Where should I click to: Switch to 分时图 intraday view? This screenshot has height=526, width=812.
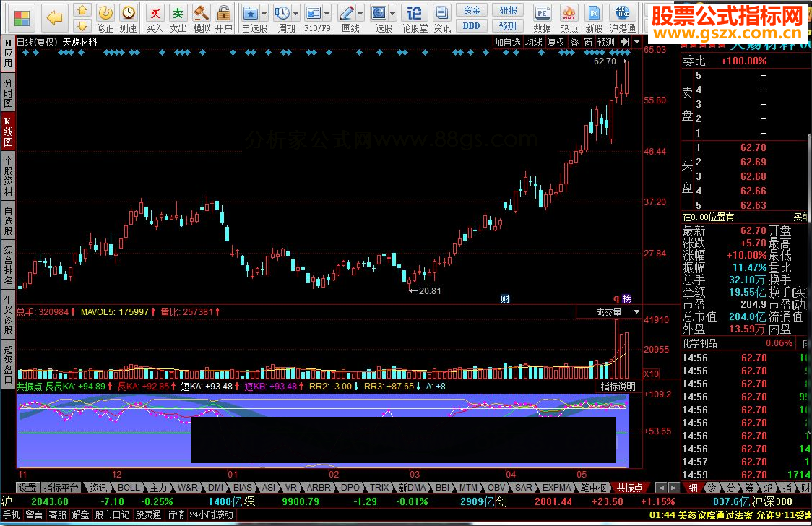click(x=8, y=92)
